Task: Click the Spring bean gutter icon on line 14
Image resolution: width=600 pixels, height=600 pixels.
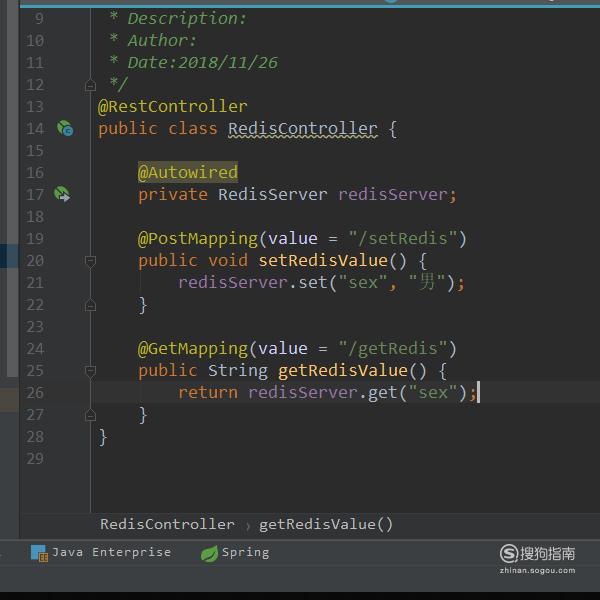Action: 65,128
